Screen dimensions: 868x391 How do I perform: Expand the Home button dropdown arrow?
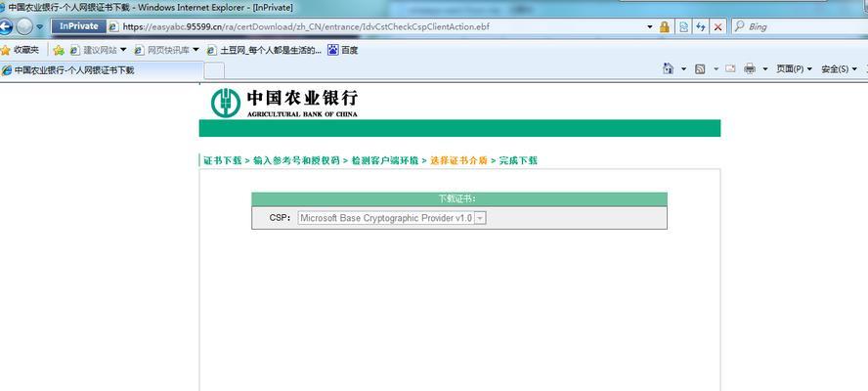tap(683, 69)
